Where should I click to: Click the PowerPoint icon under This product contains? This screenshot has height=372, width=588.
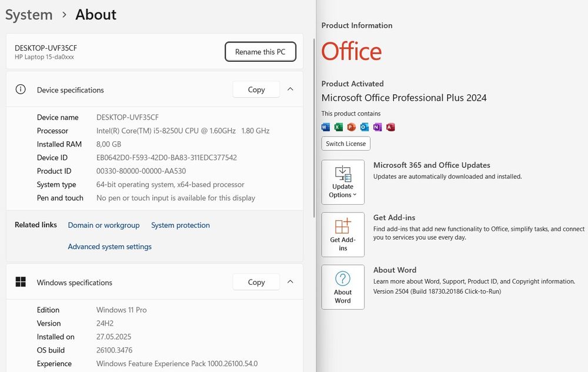point(352,127)
